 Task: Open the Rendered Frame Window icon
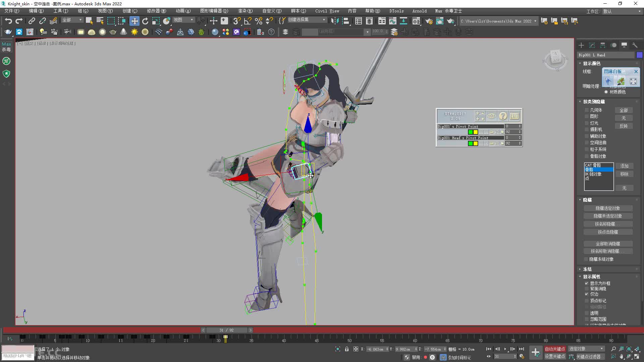439,21
